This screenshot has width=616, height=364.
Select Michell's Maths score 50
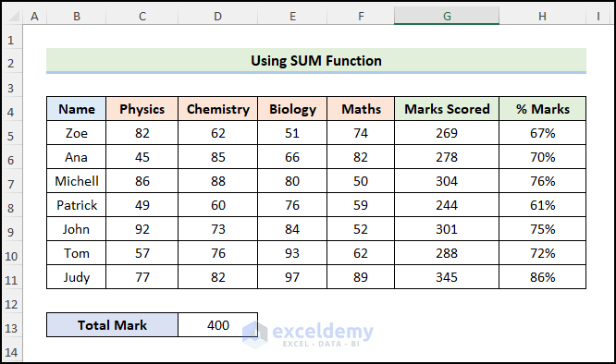(361, 181)
